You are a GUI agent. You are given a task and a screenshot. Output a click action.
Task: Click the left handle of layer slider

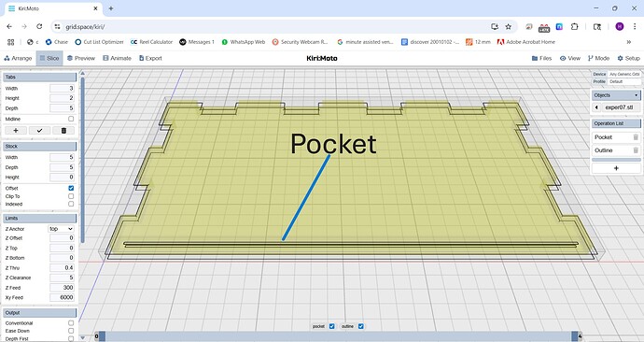pyautogui.click(x=103, y=336)
